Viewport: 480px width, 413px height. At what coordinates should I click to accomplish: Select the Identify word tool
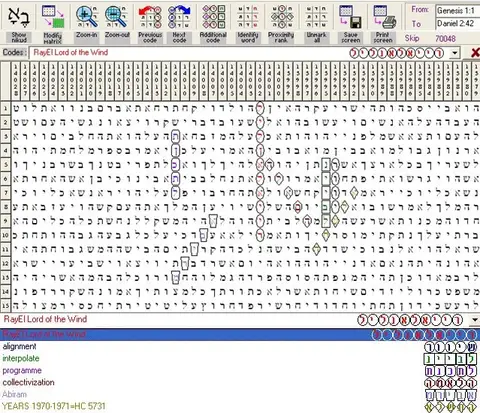click(248, 17)
